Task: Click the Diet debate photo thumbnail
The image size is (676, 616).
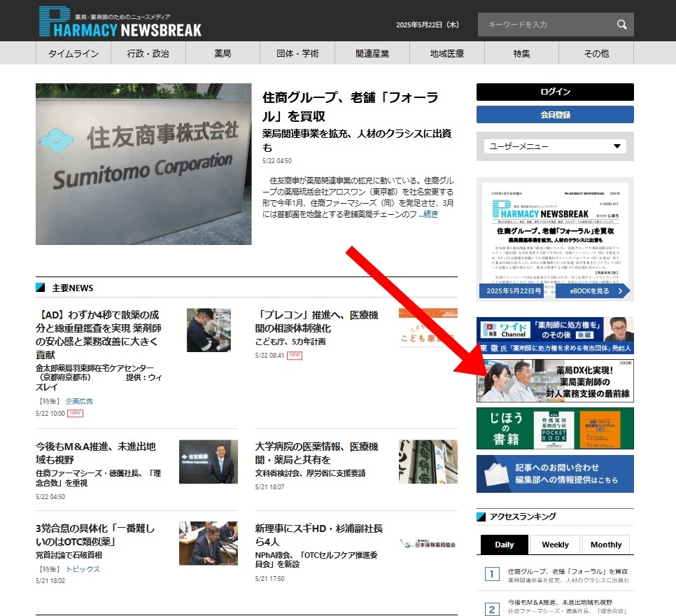Action: coord(209,543)
